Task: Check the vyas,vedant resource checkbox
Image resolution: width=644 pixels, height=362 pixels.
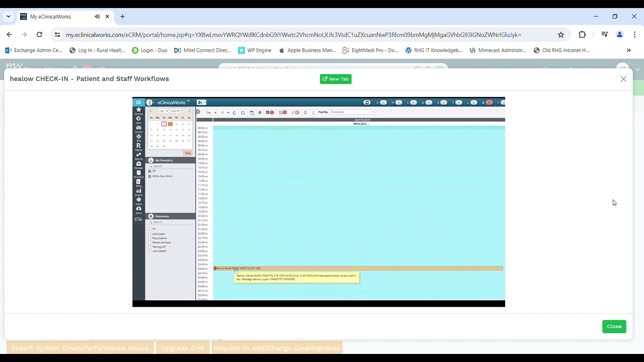Action: pyautogui.click(x=149, y=251)
